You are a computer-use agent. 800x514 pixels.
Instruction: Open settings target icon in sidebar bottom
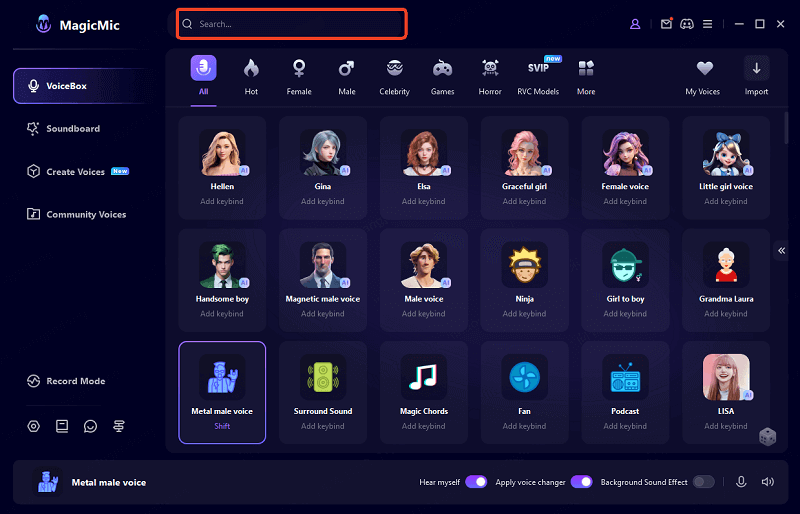tap(34, 426)
